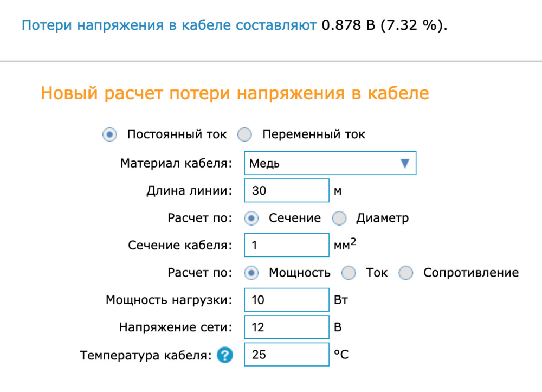Click the Переменный ток label text
The width and height of the screenshot is (542, 392).
coord(314,134)
